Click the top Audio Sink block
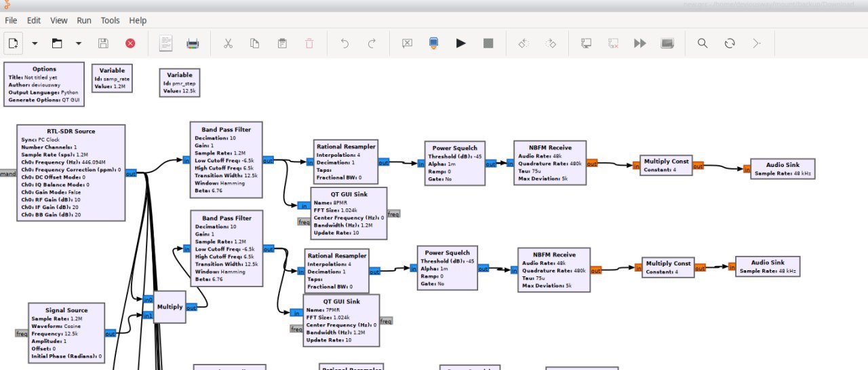 [783, 168]
